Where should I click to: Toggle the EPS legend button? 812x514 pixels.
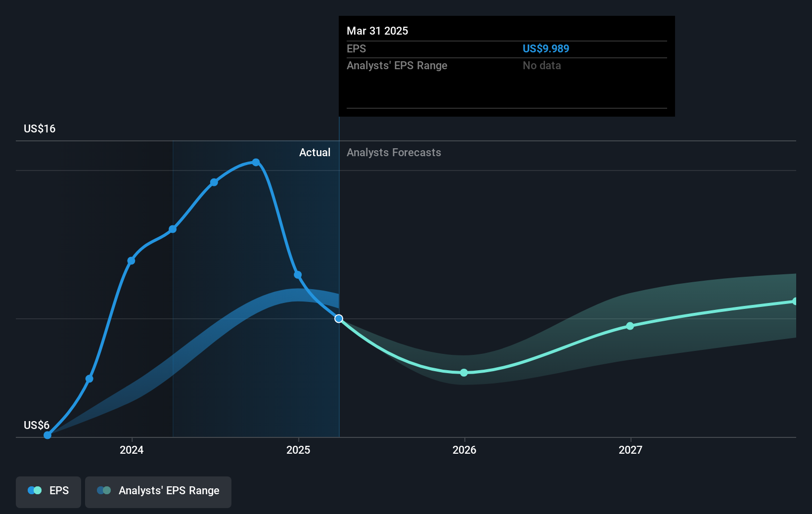48,492
